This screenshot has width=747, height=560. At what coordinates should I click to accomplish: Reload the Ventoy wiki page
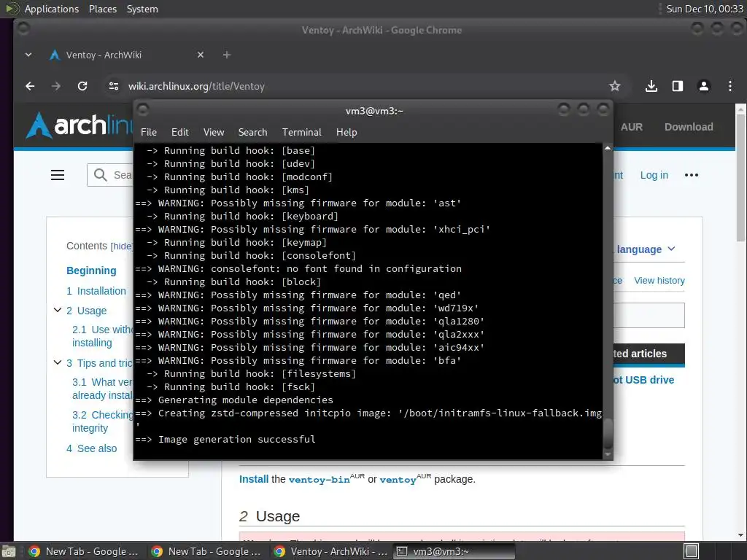click(x=82, y=86)
